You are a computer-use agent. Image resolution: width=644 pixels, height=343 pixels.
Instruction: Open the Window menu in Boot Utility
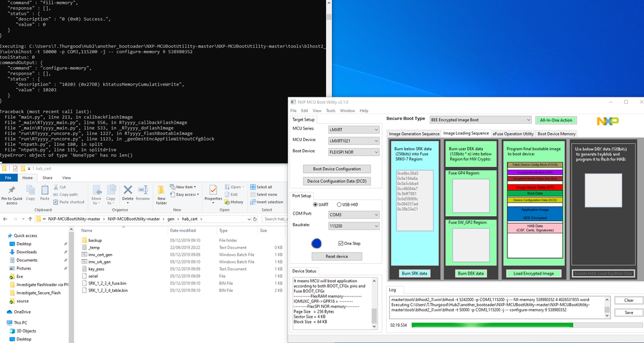(347, 111)
